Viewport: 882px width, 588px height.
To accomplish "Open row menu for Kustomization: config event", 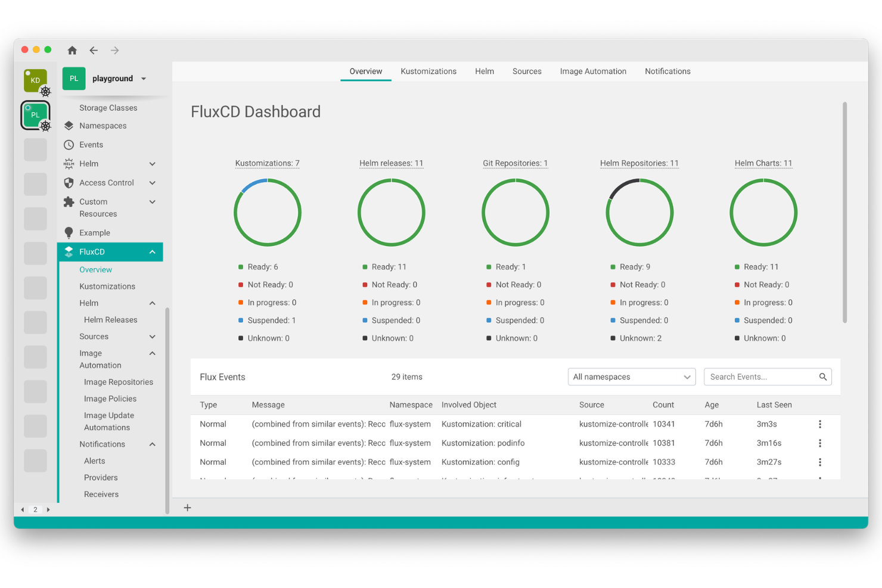I will [820, 462].
